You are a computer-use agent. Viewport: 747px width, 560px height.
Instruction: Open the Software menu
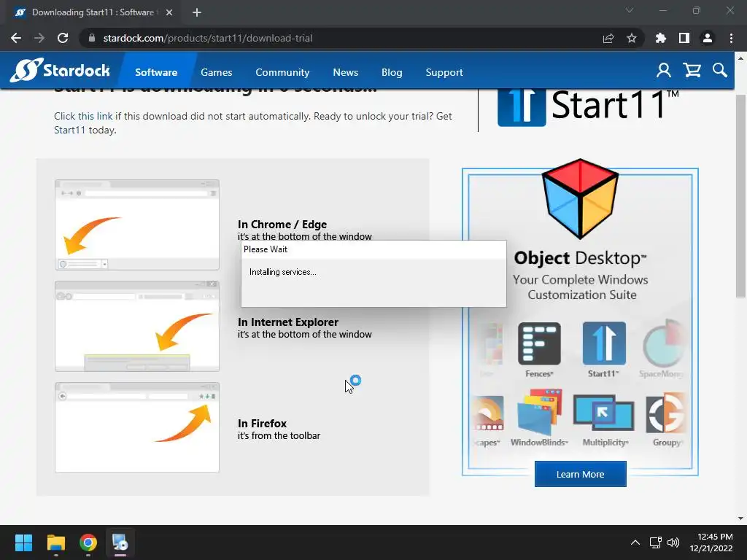point(156,72)
